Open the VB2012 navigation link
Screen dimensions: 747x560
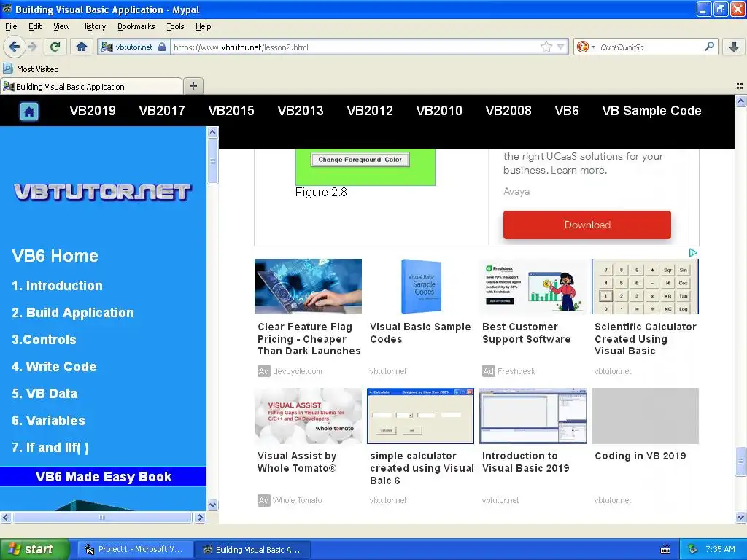370,111
